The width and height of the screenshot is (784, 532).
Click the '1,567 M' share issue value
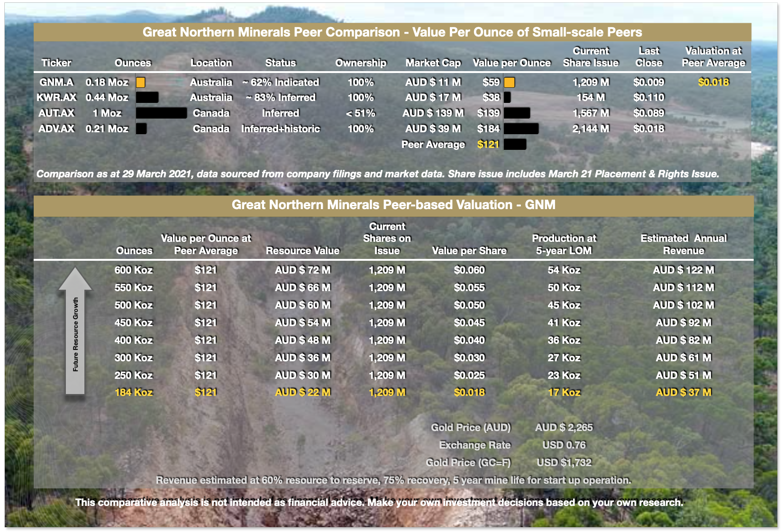click(591, 113)
